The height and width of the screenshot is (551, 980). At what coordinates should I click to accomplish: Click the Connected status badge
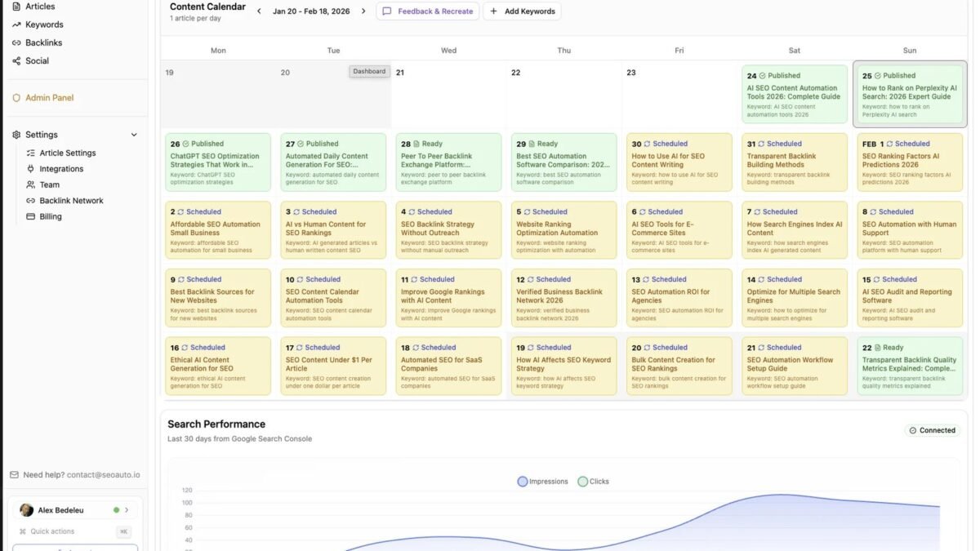click(931, 430)
